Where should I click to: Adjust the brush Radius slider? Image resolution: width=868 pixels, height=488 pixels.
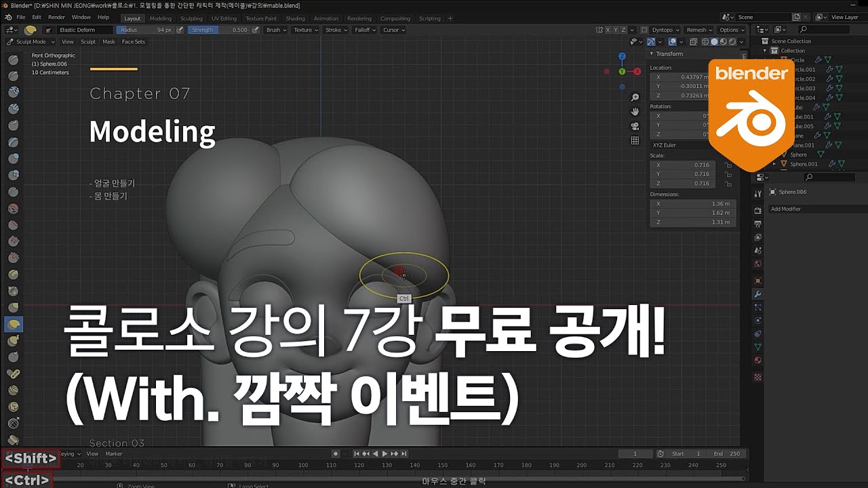(145, 30)
